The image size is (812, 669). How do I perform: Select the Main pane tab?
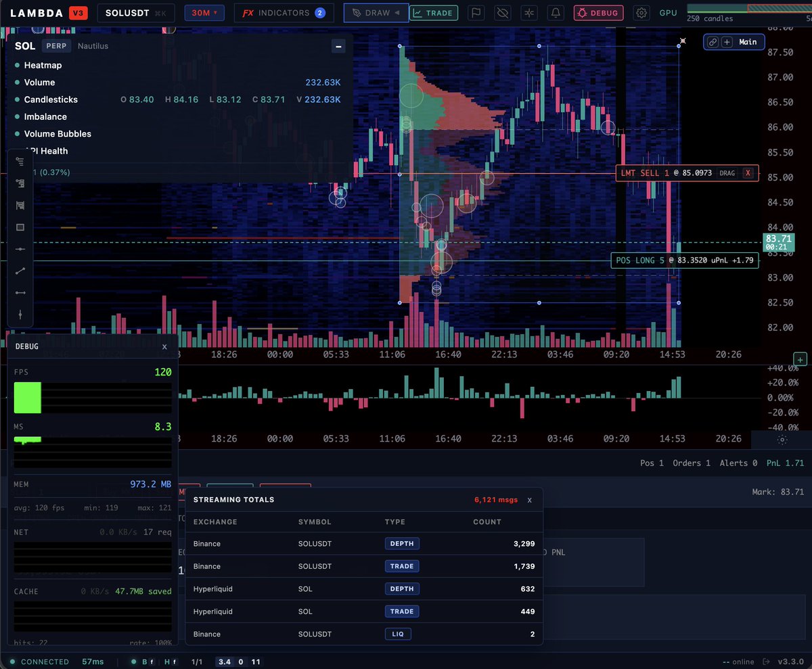coord(748,42)
